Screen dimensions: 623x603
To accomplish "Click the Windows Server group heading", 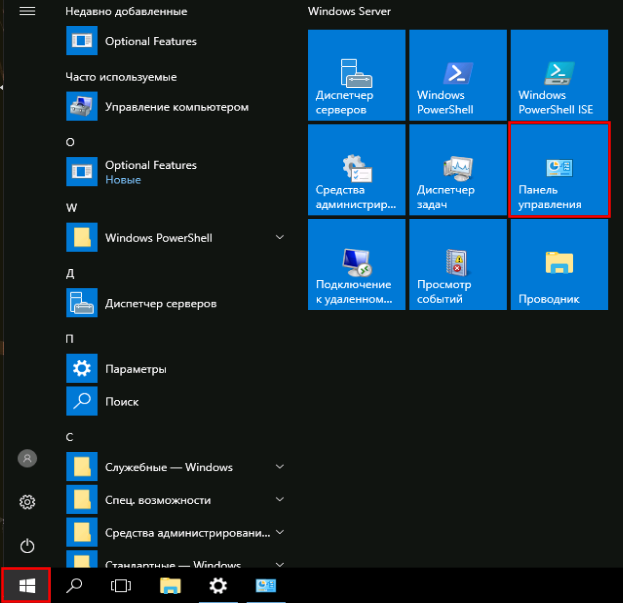I will 349,11.
